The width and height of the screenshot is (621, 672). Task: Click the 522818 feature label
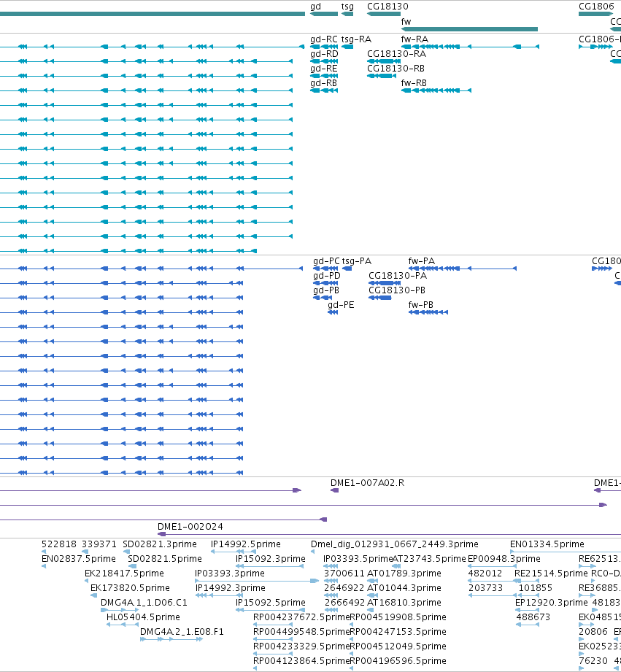point(59,544)
